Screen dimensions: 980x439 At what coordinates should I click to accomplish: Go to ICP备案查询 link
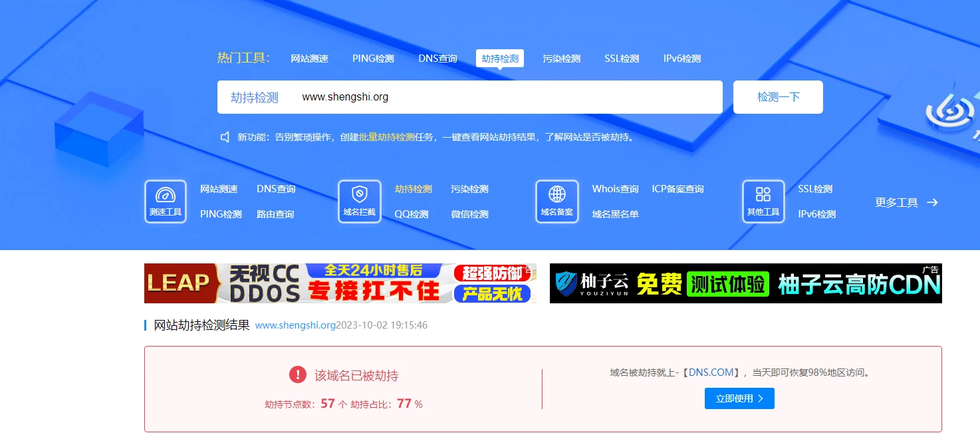677,189
